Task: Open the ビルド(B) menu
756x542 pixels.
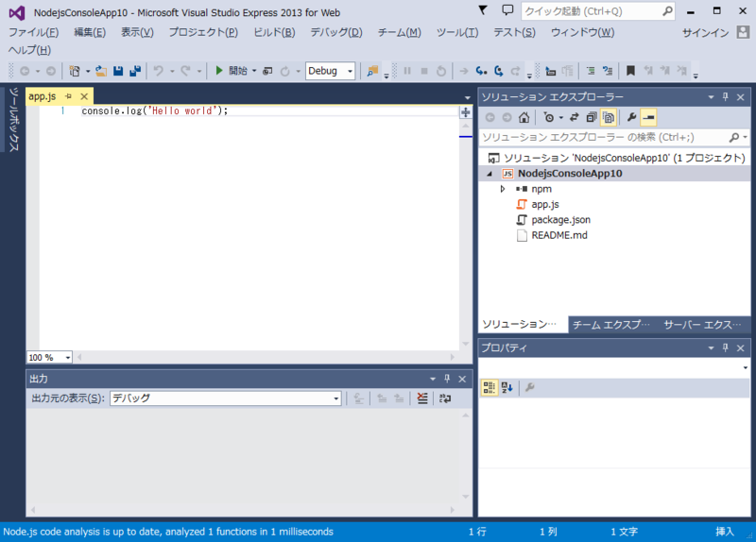Action: [274, 32]
